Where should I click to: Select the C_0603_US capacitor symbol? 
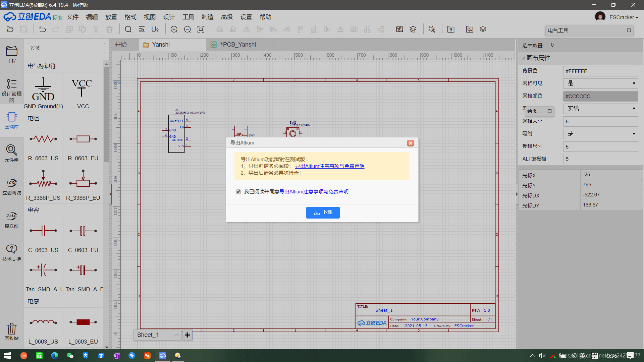pos(43,237)
